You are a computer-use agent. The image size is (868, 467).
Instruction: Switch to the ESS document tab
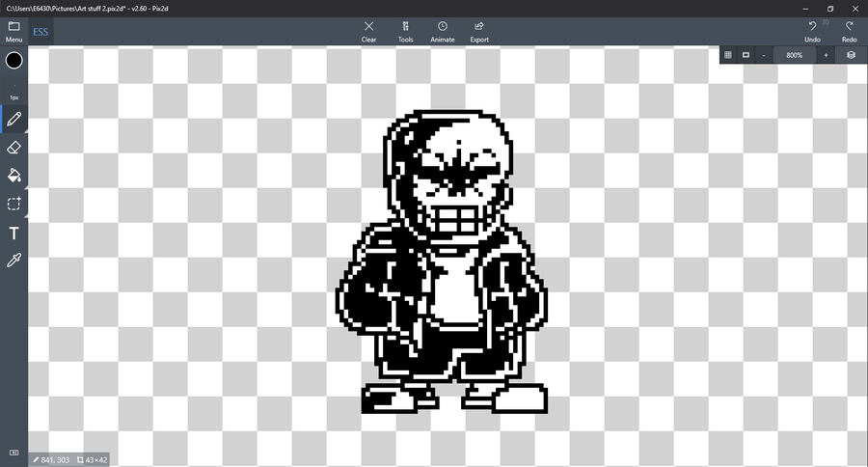pyautogui.click(x=41, y=32)
